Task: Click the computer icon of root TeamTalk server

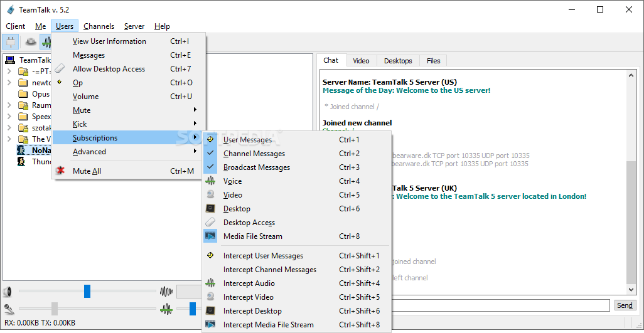Action: pos(10,60)
